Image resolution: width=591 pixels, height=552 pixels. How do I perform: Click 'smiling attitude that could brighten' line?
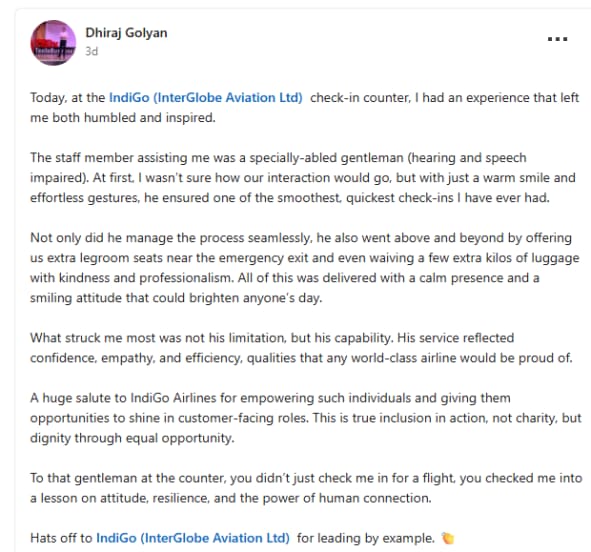(x=176, y=298)
